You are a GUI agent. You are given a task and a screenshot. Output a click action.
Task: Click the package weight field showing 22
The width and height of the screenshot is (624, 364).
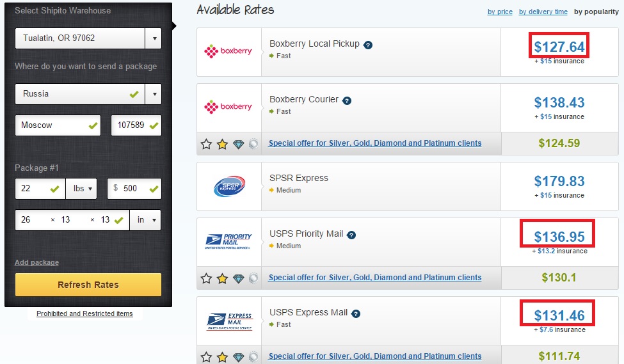[40, 189]
